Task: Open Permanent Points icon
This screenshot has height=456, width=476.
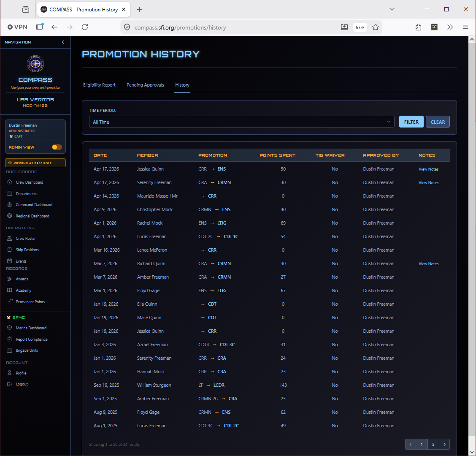Action: [10, 301]
